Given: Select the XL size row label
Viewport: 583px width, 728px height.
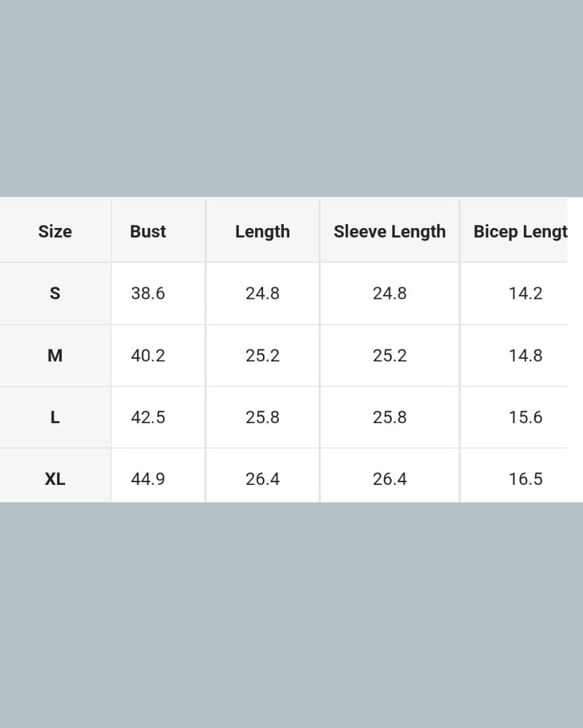Looking at the screenshot, I should [x=55, y=479].
